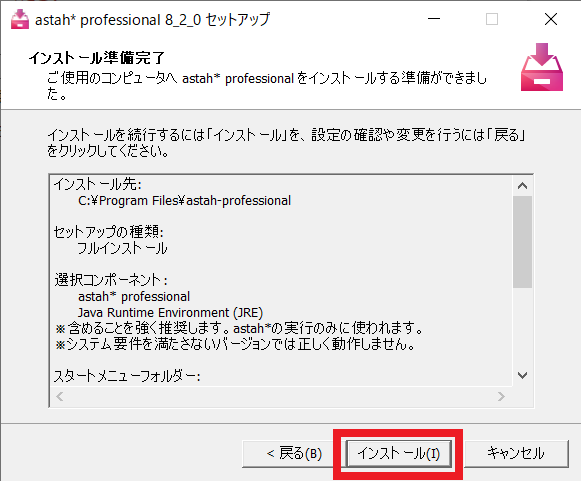Click the インストール準備完了 heading
Viewport: 581px width, 481px height.
pos(97,58)
